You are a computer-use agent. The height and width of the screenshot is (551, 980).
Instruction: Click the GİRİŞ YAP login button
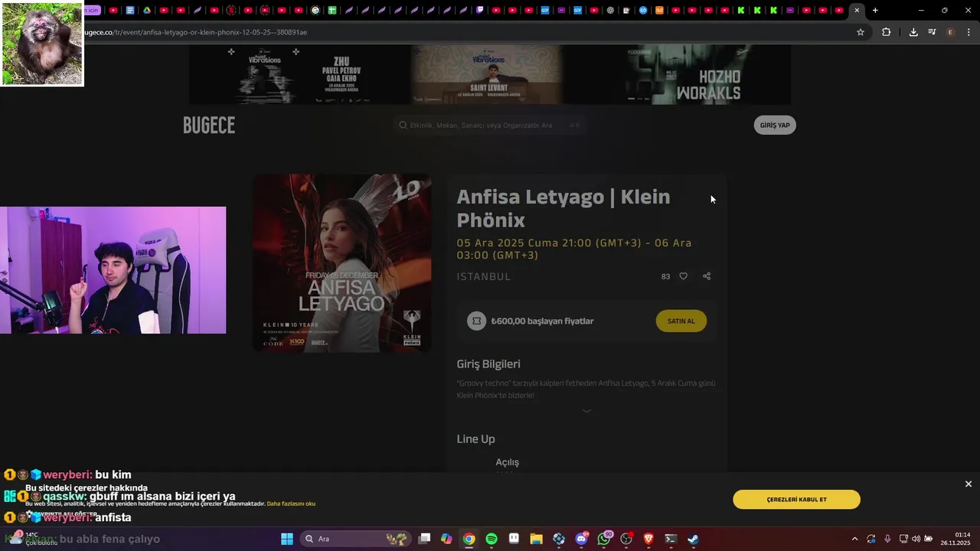point(775,125)
